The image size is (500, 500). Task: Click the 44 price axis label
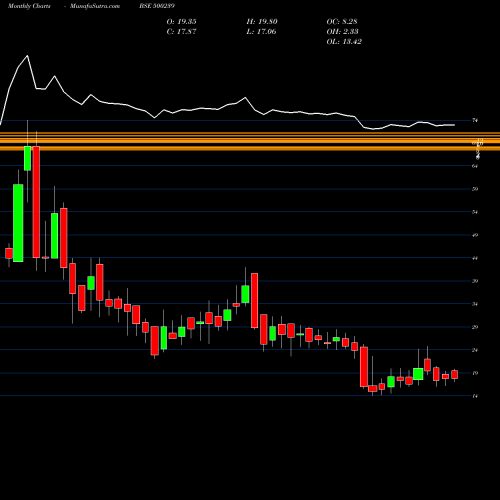[x=475, y=258]
